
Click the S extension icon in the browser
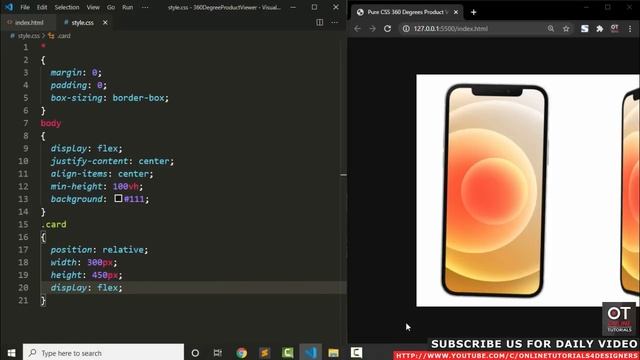pos(584,29)
